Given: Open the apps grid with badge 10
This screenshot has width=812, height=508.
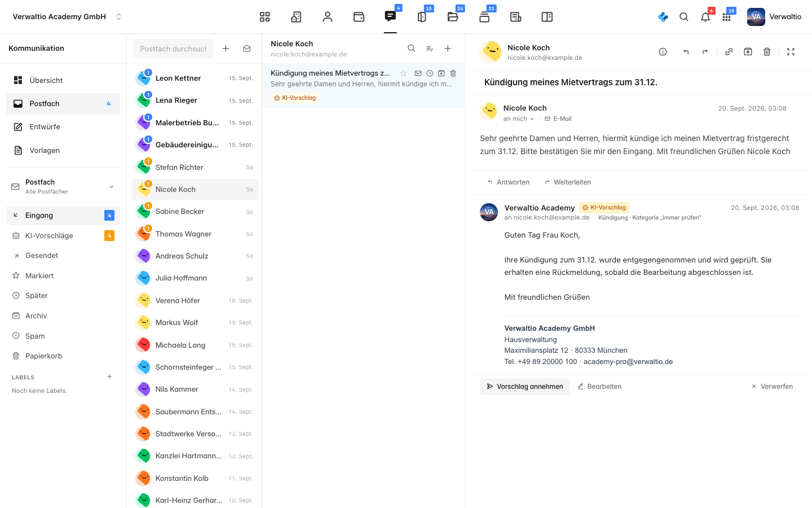Looking at the screenshot, I should click(727, 17).
